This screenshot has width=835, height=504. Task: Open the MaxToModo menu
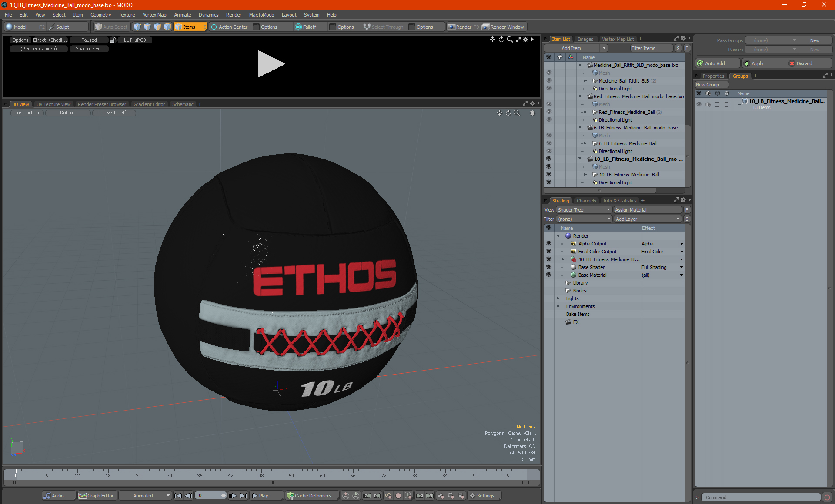(x=261, y=15)
